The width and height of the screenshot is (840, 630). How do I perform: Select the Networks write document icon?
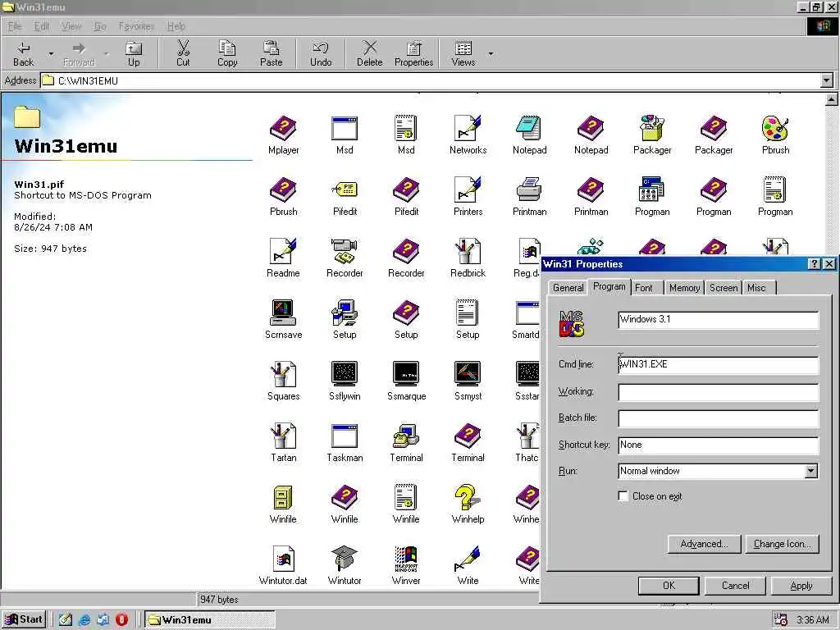pyautogui.click(x=468, y=129)
